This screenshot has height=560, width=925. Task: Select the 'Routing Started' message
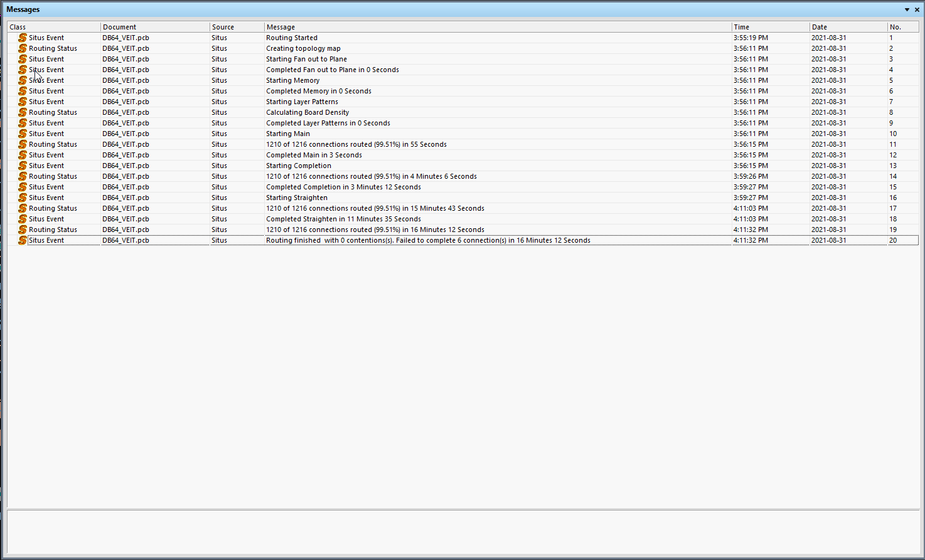(x=292, y=38)
